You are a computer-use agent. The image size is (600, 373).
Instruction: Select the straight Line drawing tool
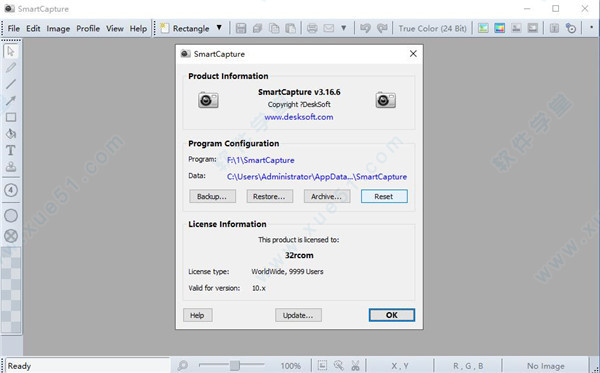(x=11, y=84)
